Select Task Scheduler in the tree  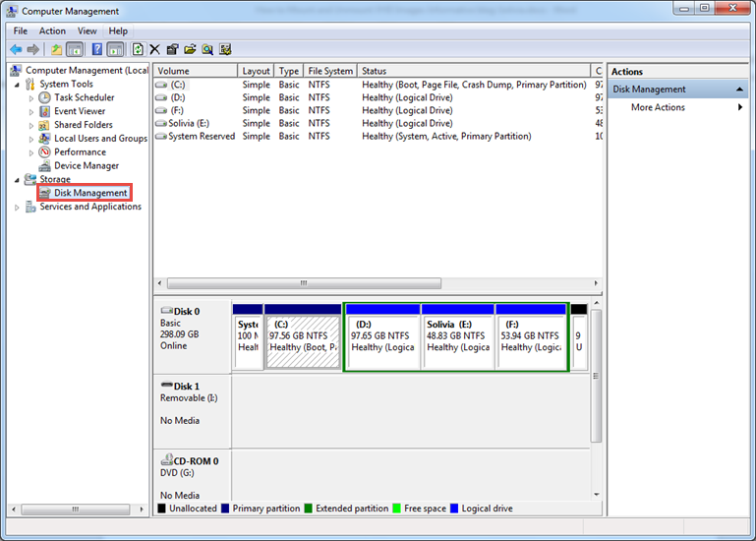[84, 97]
